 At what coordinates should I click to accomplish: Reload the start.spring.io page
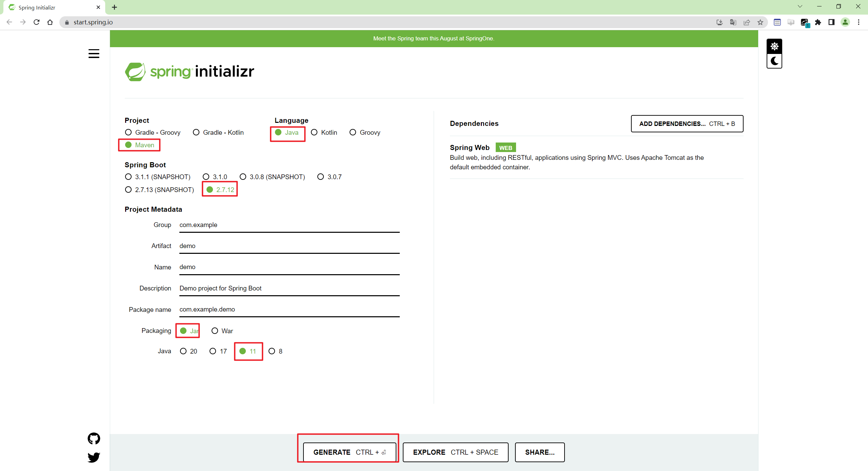tap(37, 22)
